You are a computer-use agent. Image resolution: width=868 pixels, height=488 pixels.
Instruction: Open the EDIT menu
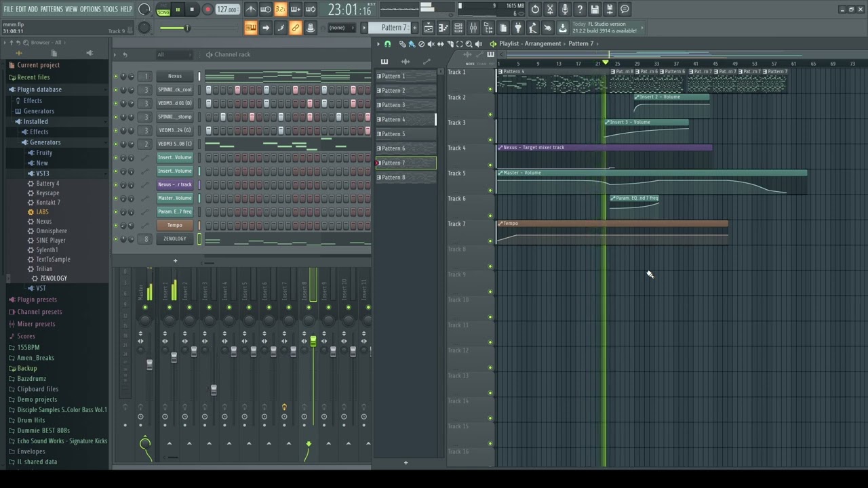(21, 9)
